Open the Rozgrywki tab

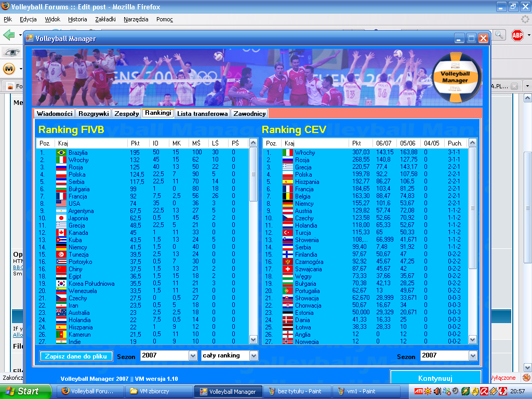pyautogui.click(x=94, y=114)
